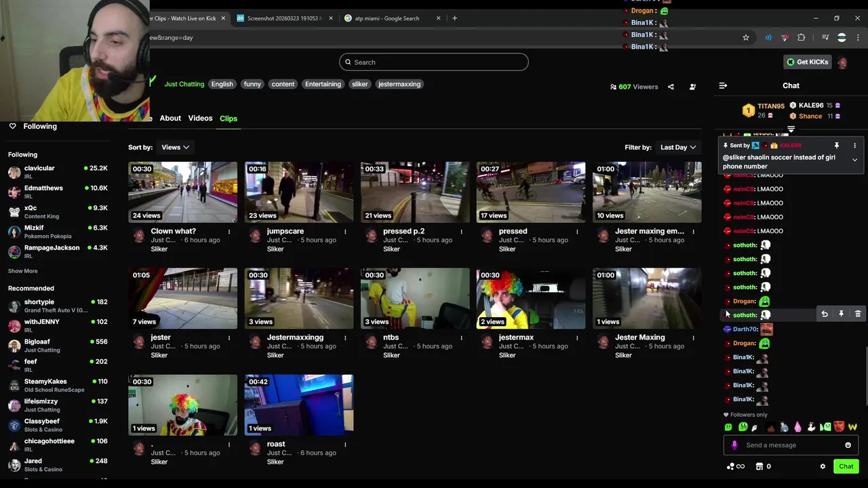The image size is (868, 488).
Task: Open options menu for Clown what? clip
Action: pyautogui.click(x=229, y=232)
